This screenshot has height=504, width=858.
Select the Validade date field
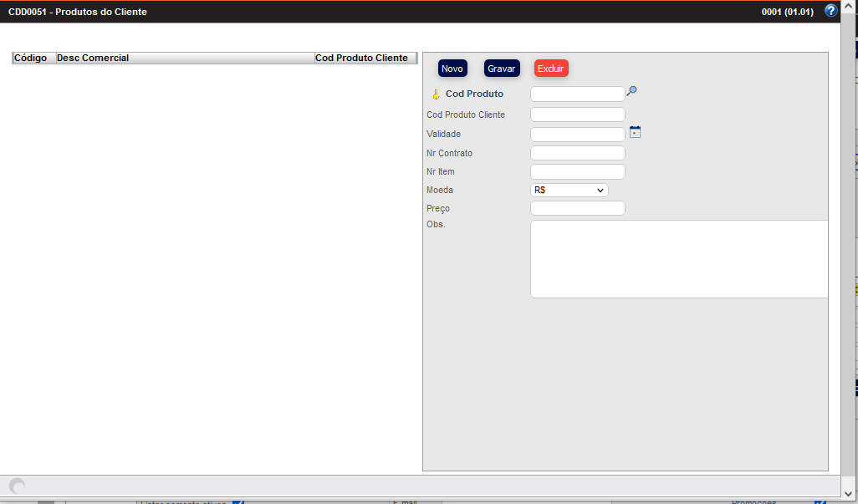click(577, 135)
